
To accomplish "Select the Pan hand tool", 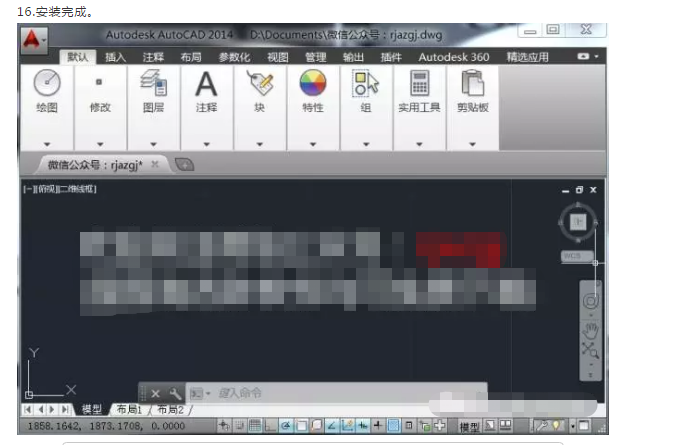I will tap(591, 329).
